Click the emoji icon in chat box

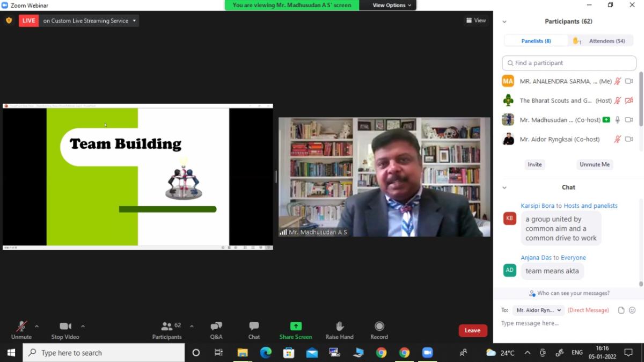tap(632, 310)
